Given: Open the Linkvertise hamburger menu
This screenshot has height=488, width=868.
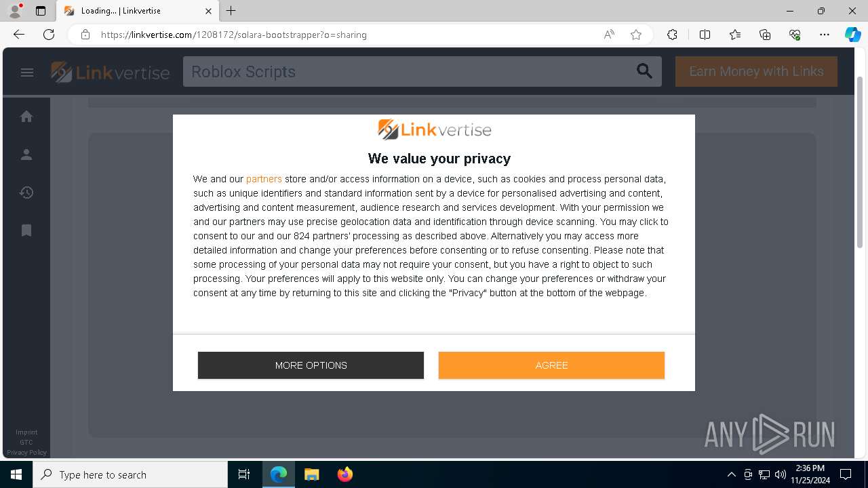Looking at the screenshot, I should click(27, 73).
